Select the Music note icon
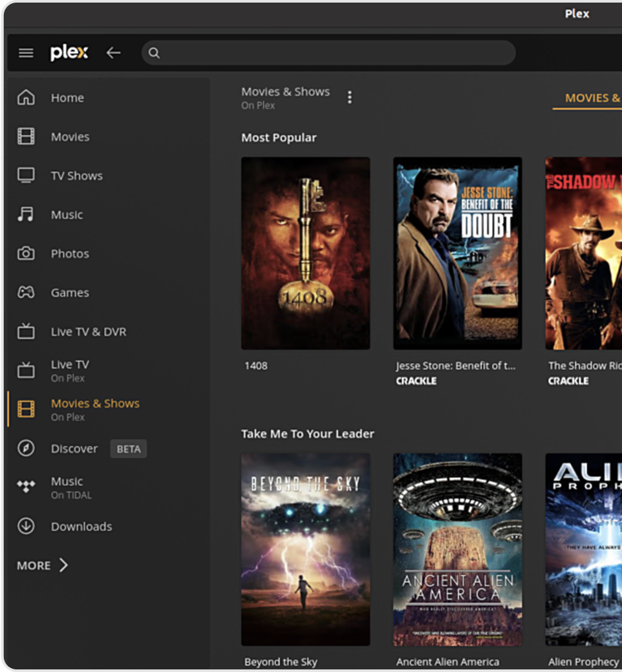 pos(26,215)
